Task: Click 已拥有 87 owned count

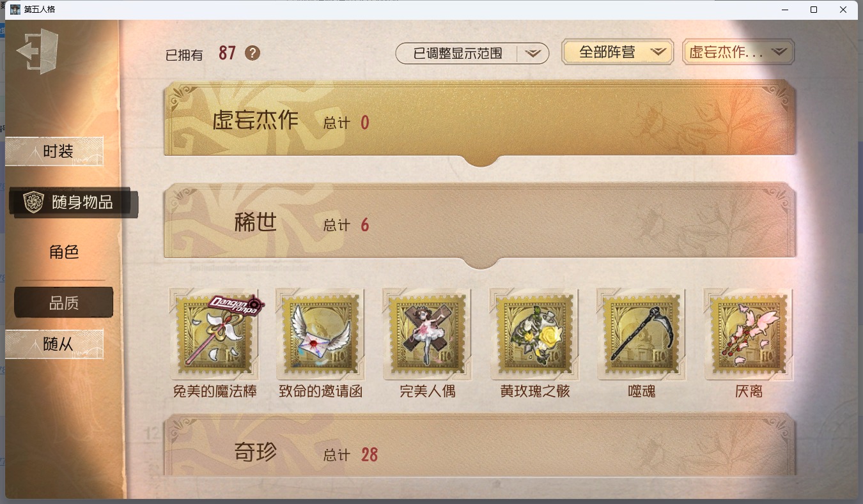Action: click(201, 54)
